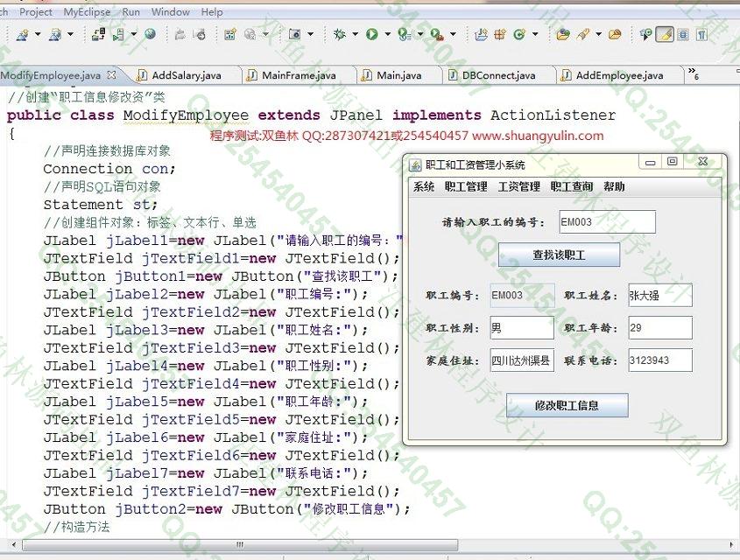Expand the Debug dropdown arrow

[355, 34]
